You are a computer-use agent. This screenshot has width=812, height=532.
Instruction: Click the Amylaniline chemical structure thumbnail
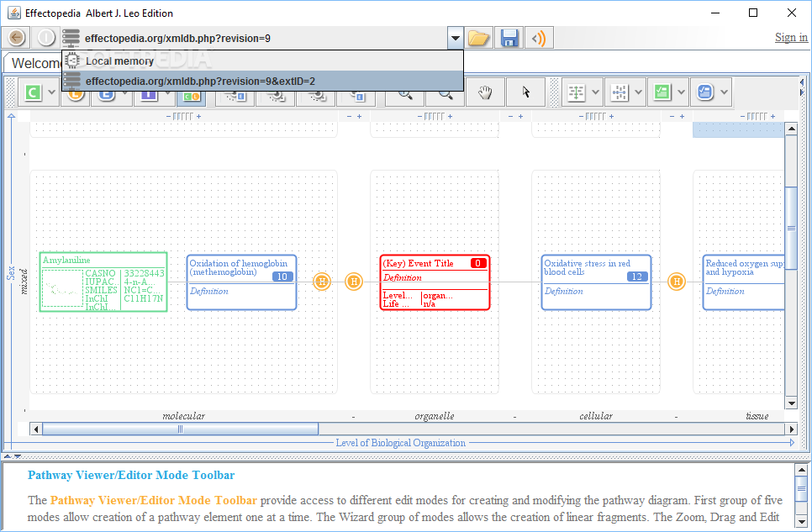click(x=62, y=288)
